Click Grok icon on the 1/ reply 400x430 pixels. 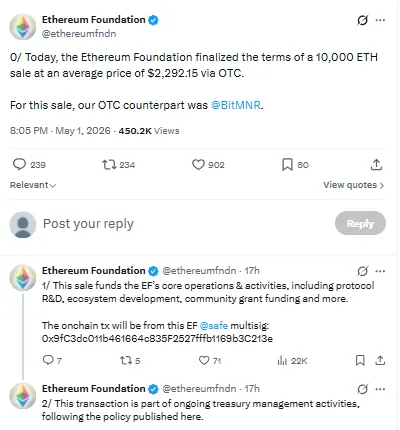pos(363,271)
